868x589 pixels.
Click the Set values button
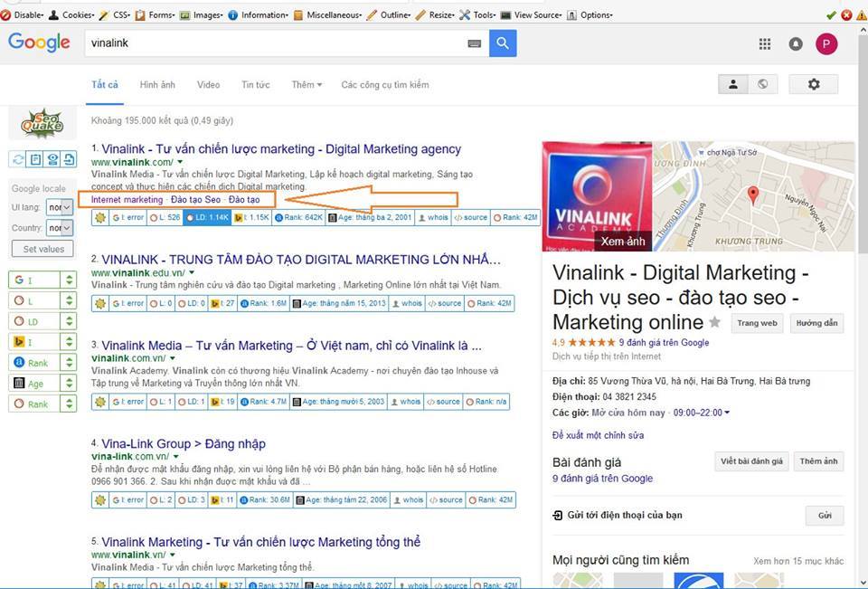pyautogui.click(x=42, y=250)
